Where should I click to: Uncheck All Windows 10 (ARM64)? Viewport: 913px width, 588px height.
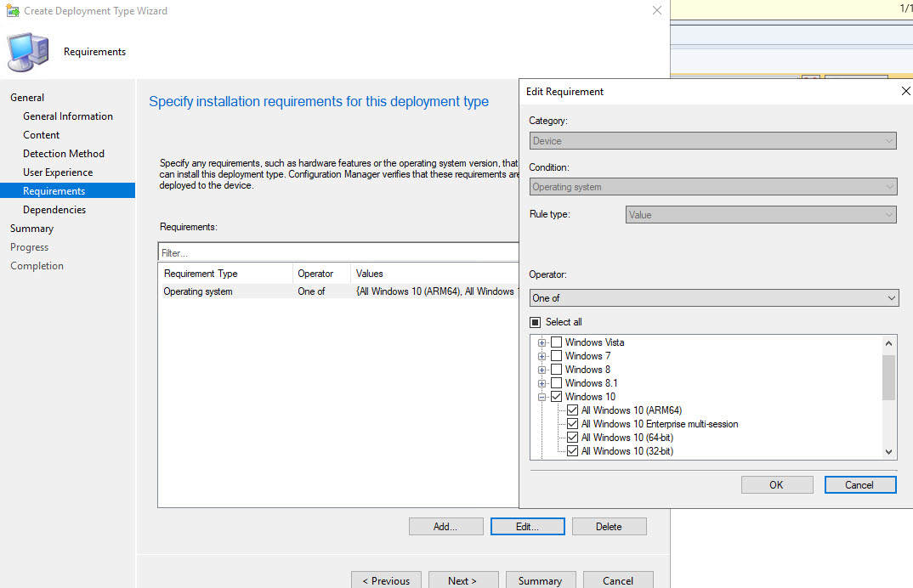tap(572, 410)
